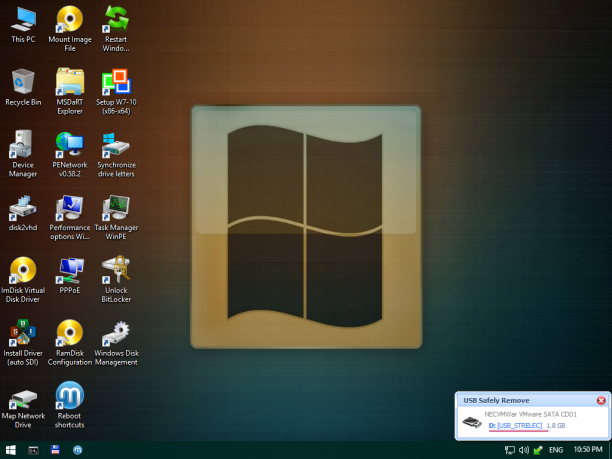Open the PPPoE desktop shortcut
The height and width of the screenshot is (459, 612).
tap(70, 275)
